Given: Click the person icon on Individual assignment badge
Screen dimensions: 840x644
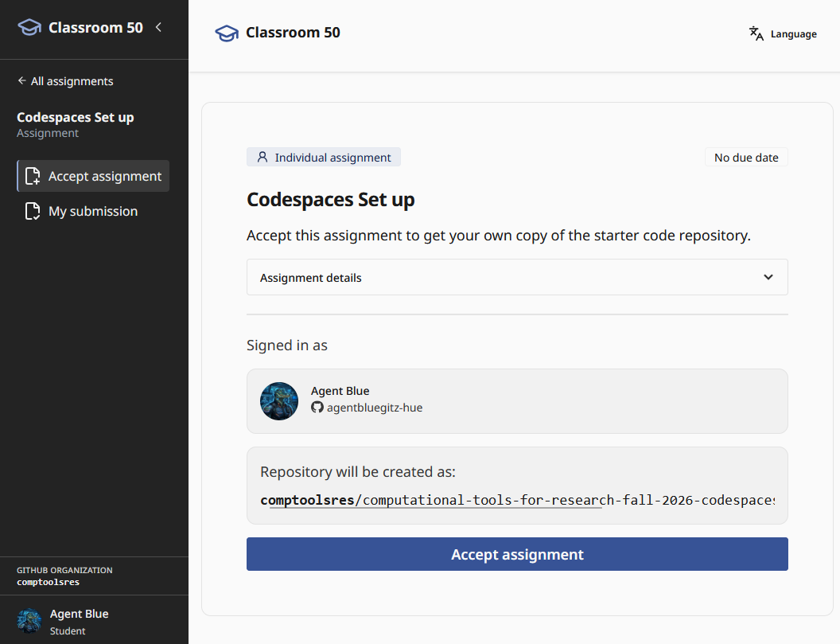Looking at the screenshot, I should click(x=262, y=157).
